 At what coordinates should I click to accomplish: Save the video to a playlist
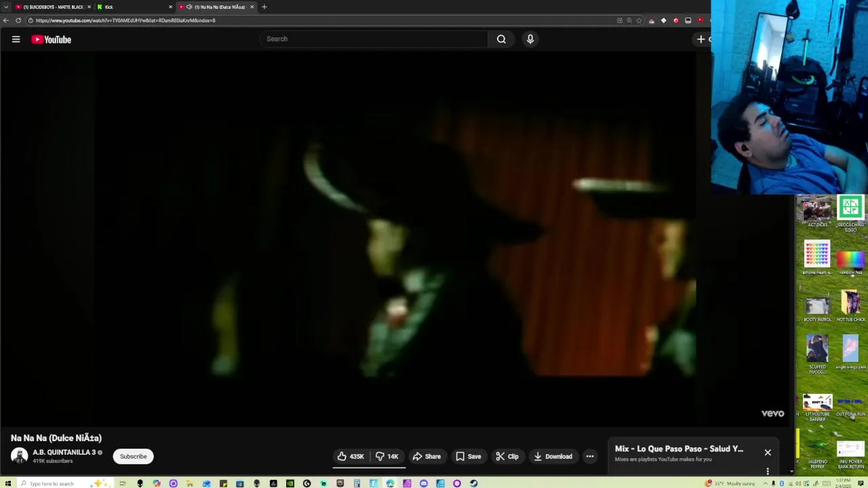tap(469, 456)
